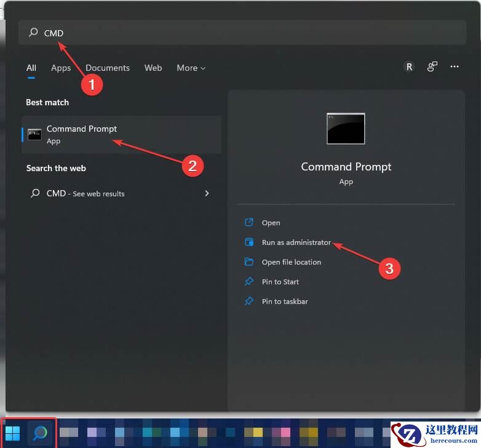The image size is (481, 448).
Task: Switch to the Documents tab
Action: tap(108, 68)
